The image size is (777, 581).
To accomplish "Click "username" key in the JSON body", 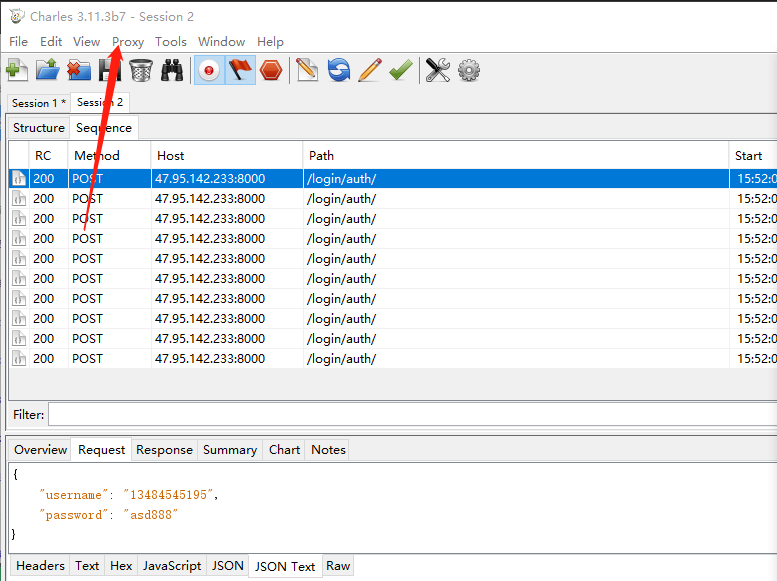I will 74,495.
